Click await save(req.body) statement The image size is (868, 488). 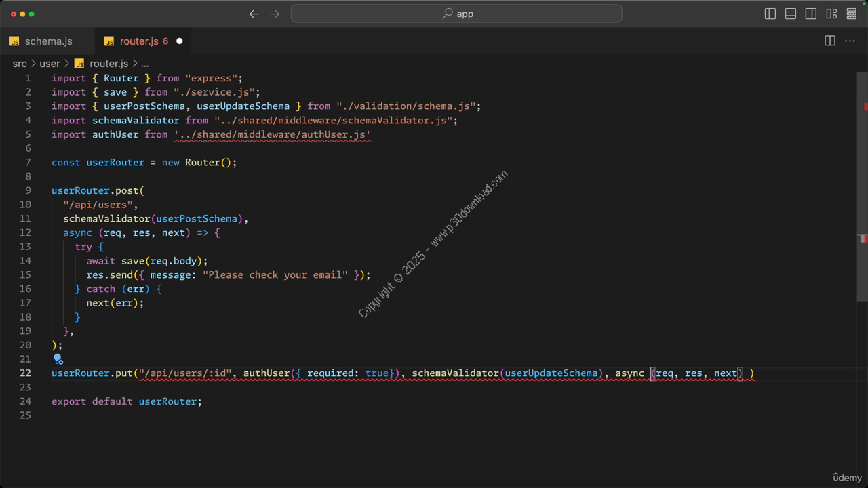[x=146, y=261]
